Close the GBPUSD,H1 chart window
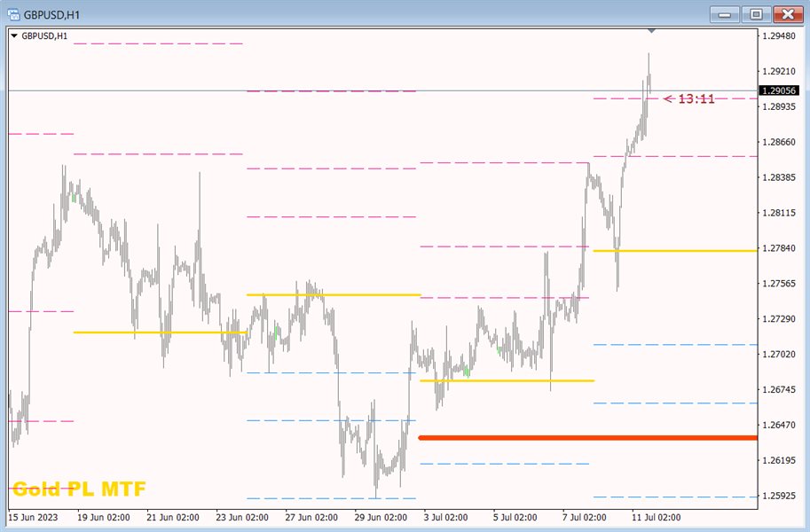810x532 pixels. click(x=788, y=14)
